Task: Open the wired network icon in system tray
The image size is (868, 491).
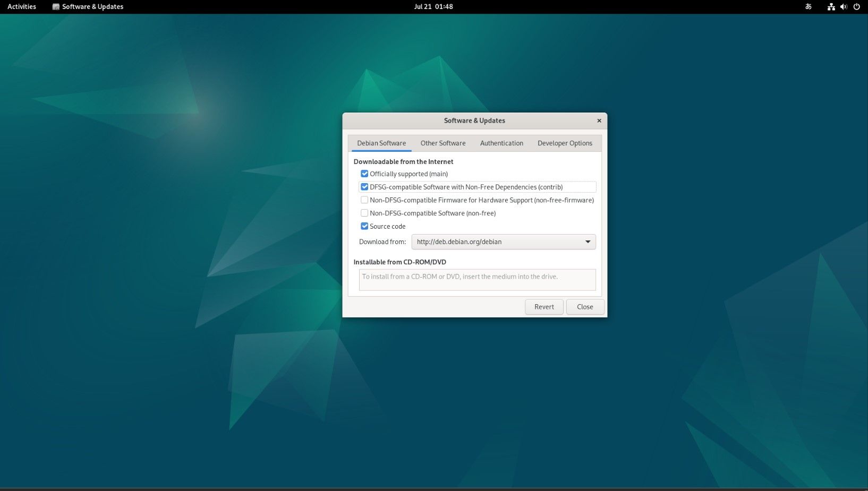Action: [x=830, y=6]
